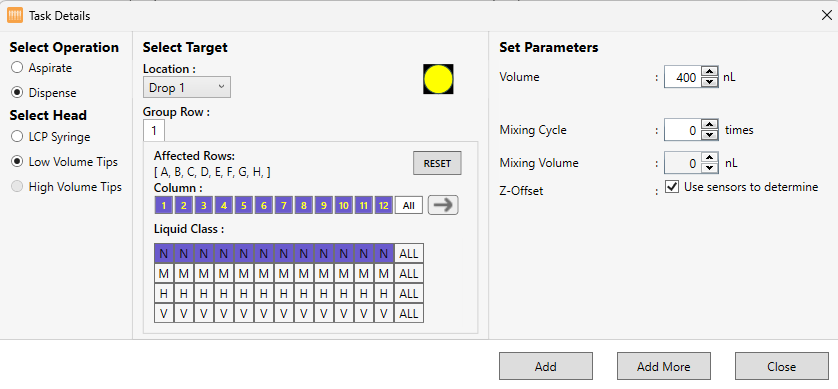Select All columns button
The image size is (838, 389).
(x=409, y=205)
